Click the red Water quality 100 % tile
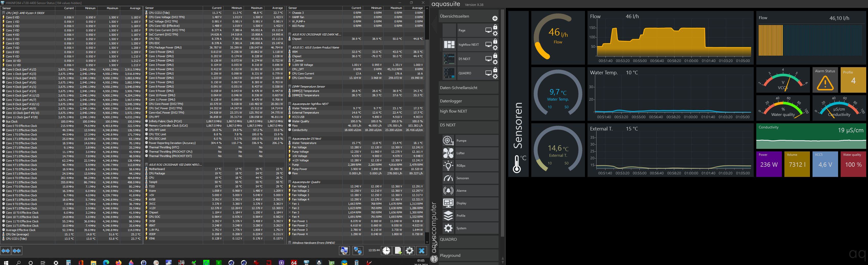868x265 pixels. (853, 164)
